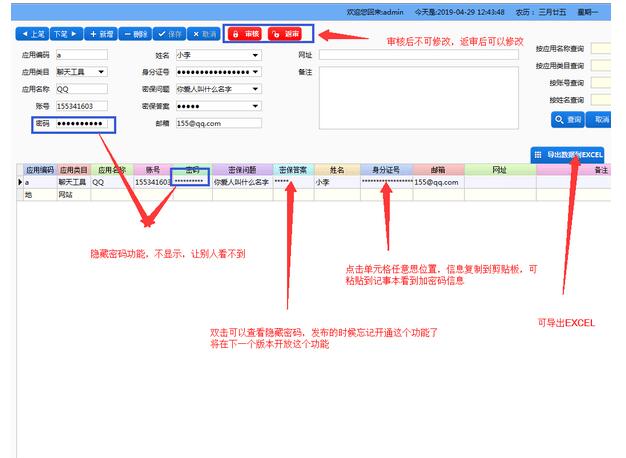Image resolution: width=626 pixels, height=458 pixels.
Task: Go to next record with 下笔
Action: (66, 34)
